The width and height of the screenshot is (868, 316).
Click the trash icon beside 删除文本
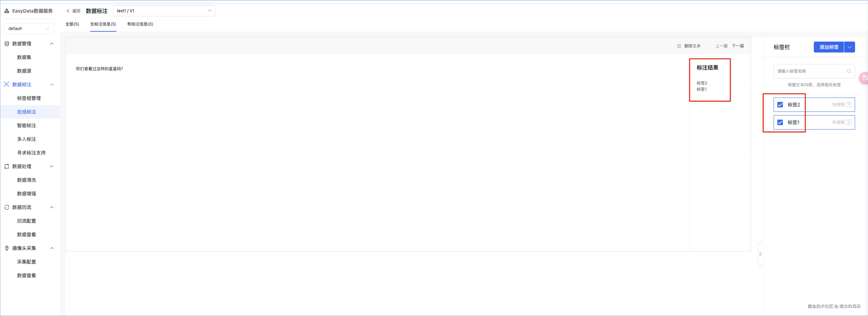tap(679, 46)
